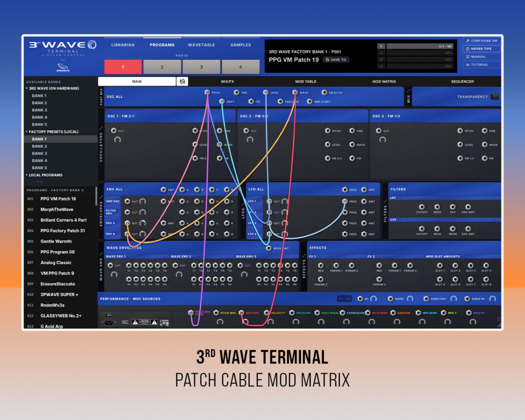
Task: Click the OSC ALL Level jack
Action: 266,92
